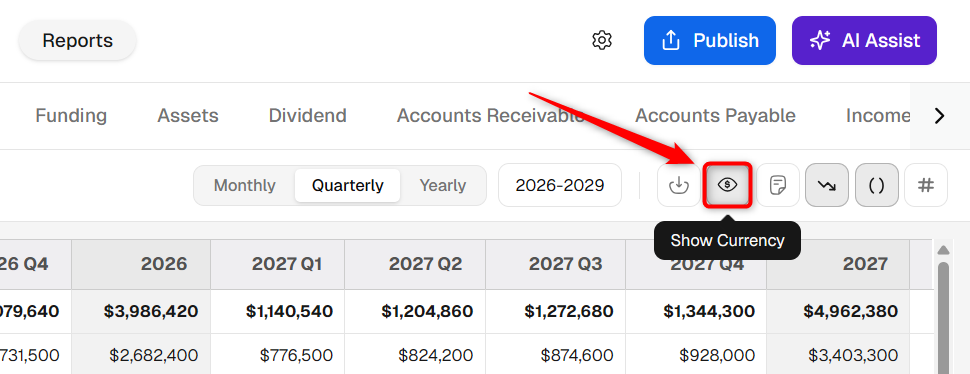Image resolution: width=970 pixels, height=374 pixels.
Task: Toggle the parentheses format button
Action: [x=877, y=185]
